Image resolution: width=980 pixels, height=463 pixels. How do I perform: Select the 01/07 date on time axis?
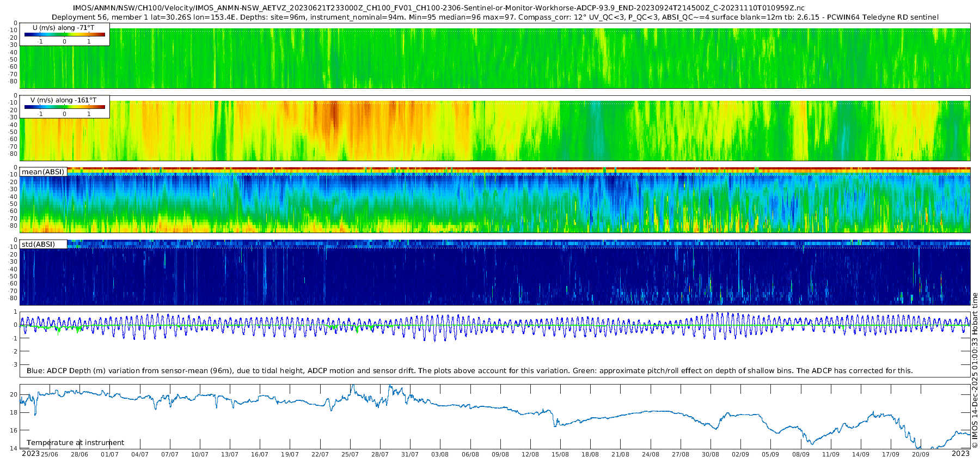109,454
